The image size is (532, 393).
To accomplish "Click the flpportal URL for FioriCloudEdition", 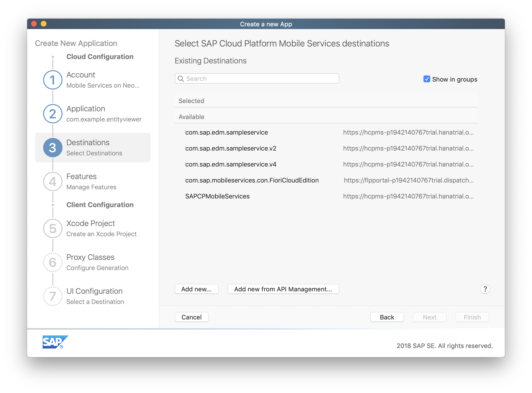I will [409, 180].
